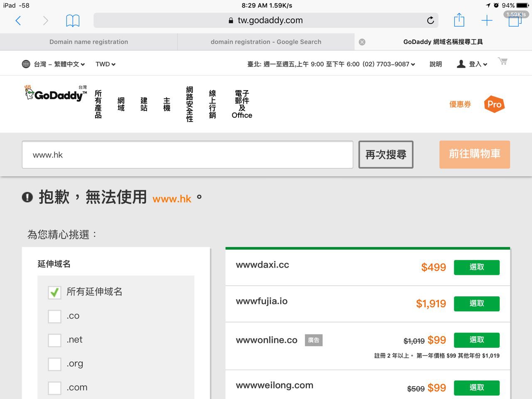The width and height of the screenshot is (532, 399).
Task: Click the wwwdaxi.cc domain name
Action: 262,265
